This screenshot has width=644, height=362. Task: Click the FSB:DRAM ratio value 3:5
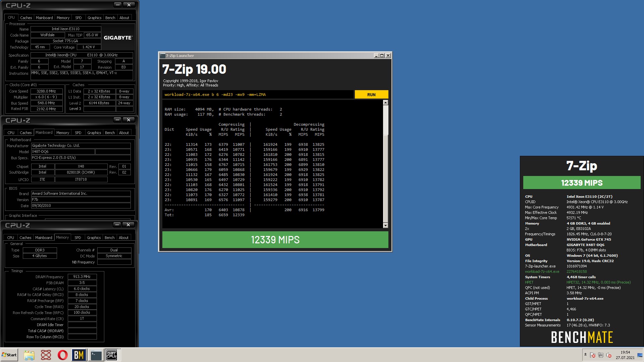[x=82, y=283]
